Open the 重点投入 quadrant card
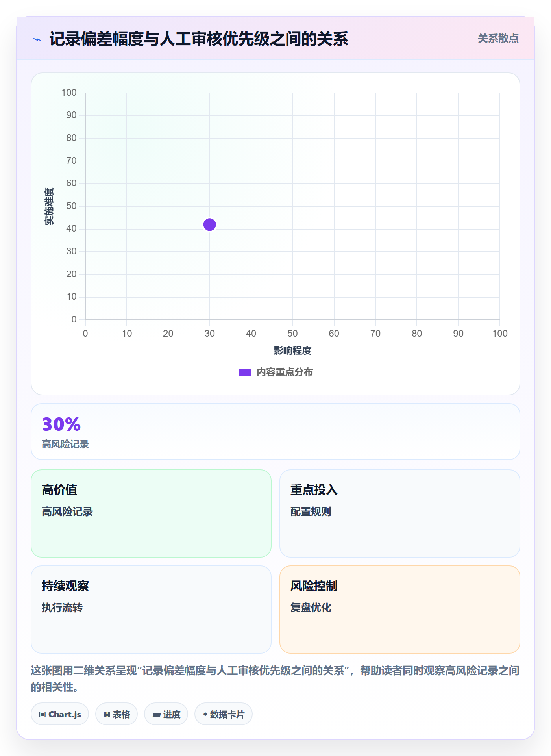The width and height of the screenshot is (551, 756). [x=399, y=513]
